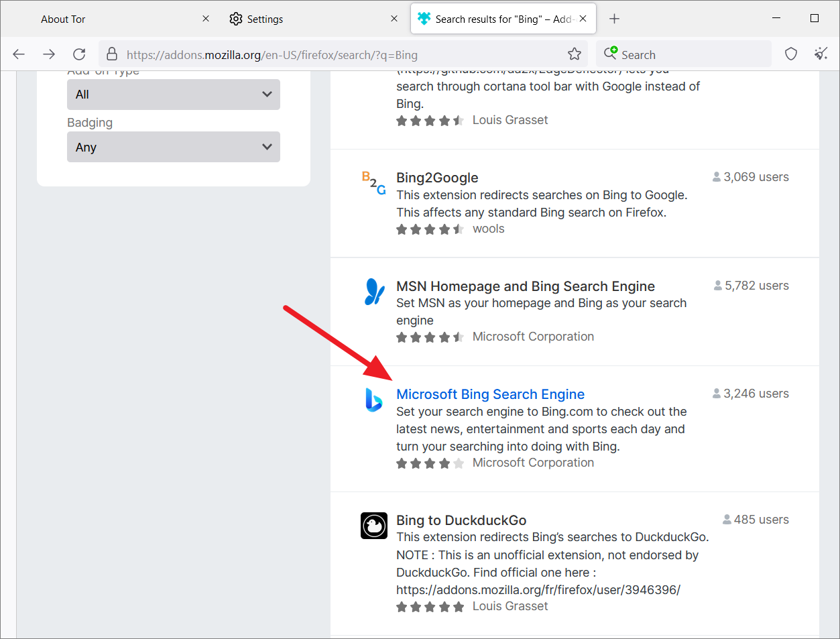Open a new tab with plus button
Screen dimensions: 840x639
(x=614, y=19)
